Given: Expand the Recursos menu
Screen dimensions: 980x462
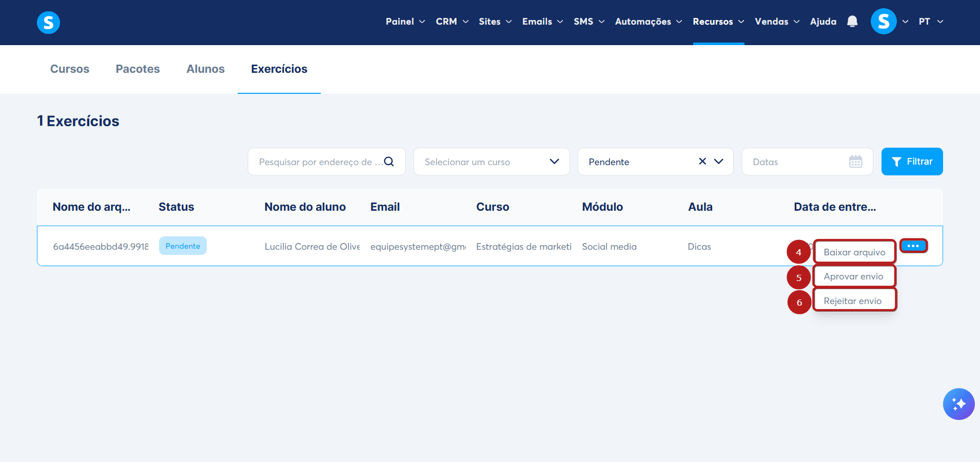Looking at the screenshot, I should point(718,22).
